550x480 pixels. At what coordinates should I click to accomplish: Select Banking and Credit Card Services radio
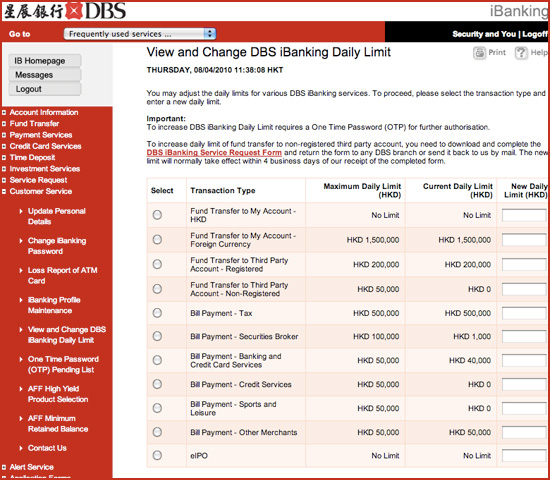[157, 360]
